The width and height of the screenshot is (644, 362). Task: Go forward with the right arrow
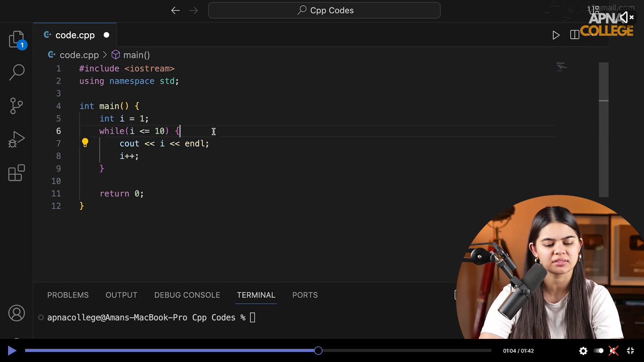(x=194, y=10)
